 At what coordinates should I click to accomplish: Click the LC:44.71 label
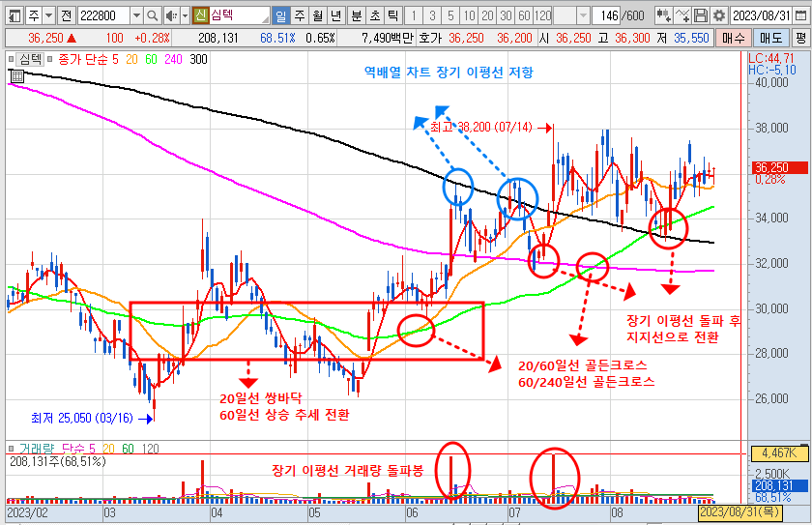point(771,59)
